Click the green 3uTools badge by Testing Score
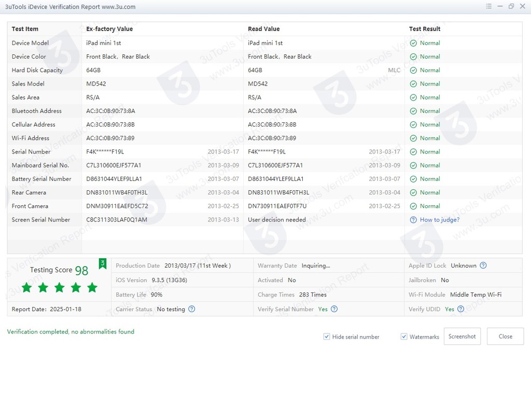This screenshot has height=420, width=531. (103, 263)
